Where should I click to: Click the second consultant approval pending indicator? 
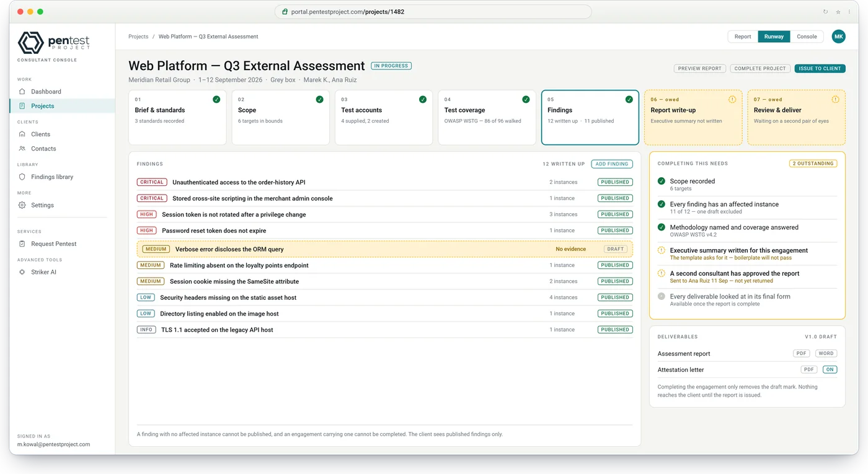[662, 273]
